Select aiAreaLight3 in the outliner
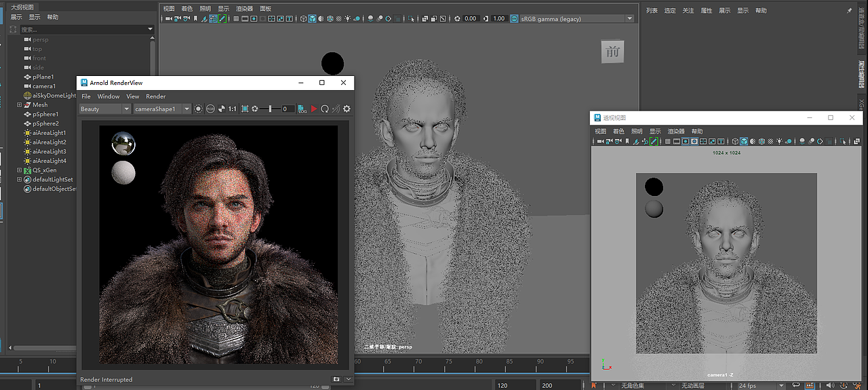Viewport: 868px width, 390px height. click(x=49, y=152)
